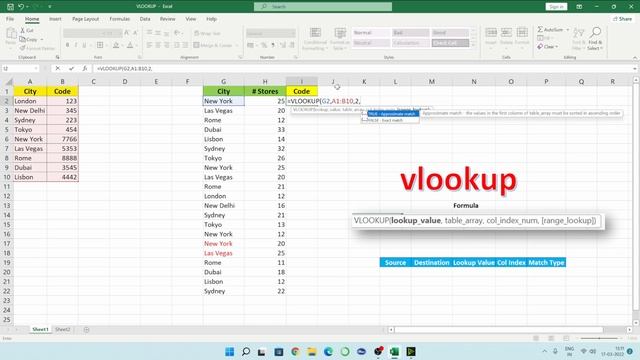Open Windows Start menu

tap(229, 351)
